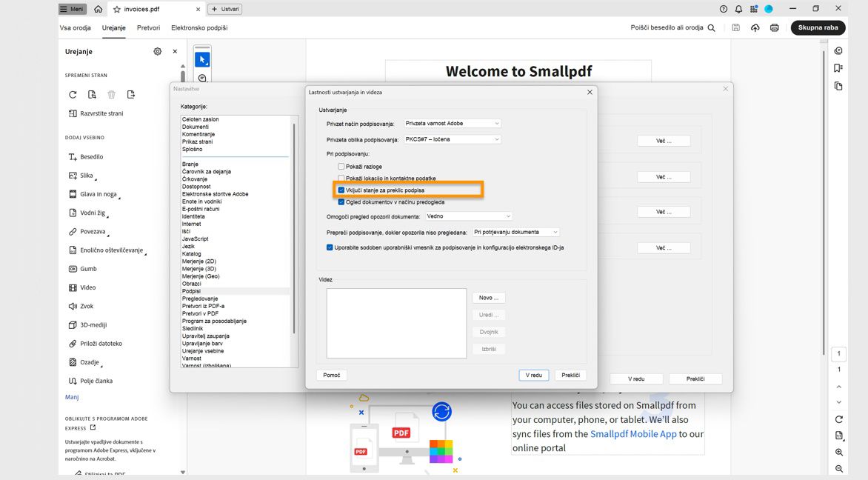Click the Novo ... button
868x480 pixels.
[x=488, y=298]
